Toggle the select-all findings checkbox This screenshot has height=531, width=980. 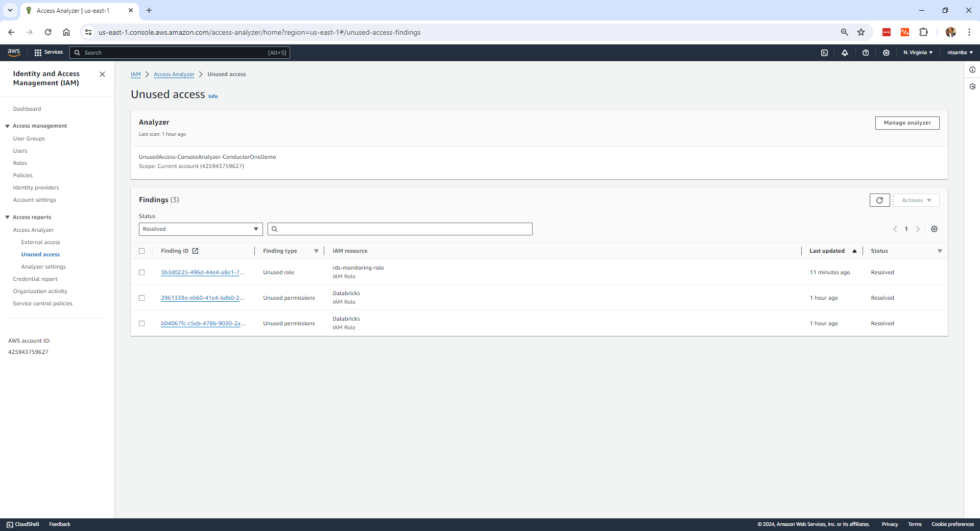pyautogui.click(x=142, y=251)
